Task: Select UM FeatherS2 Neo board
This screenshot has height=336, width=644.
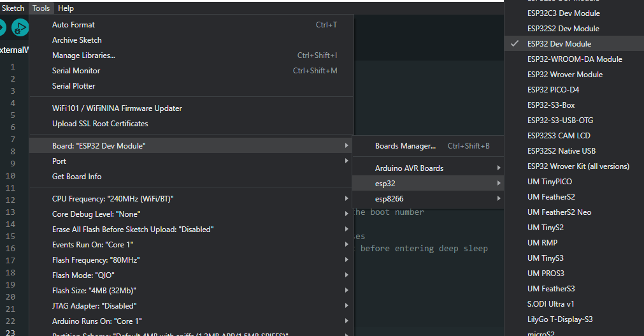Action: [574, 212]
